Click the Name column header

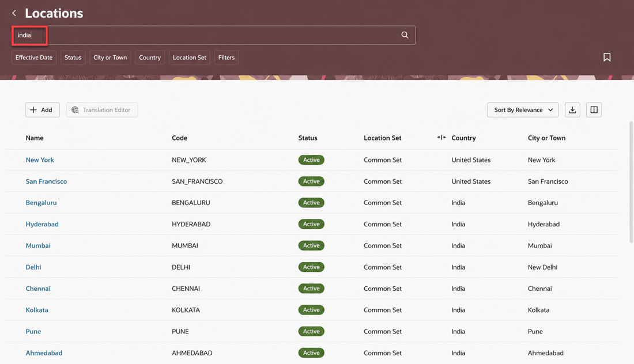click(x=35, y=138)
